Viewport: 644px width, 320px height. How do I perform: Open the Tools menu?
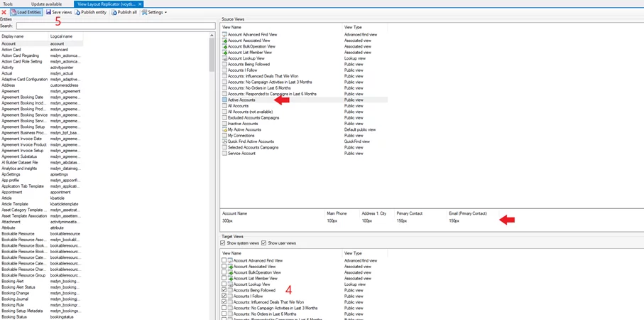click(x=8, y=4)
